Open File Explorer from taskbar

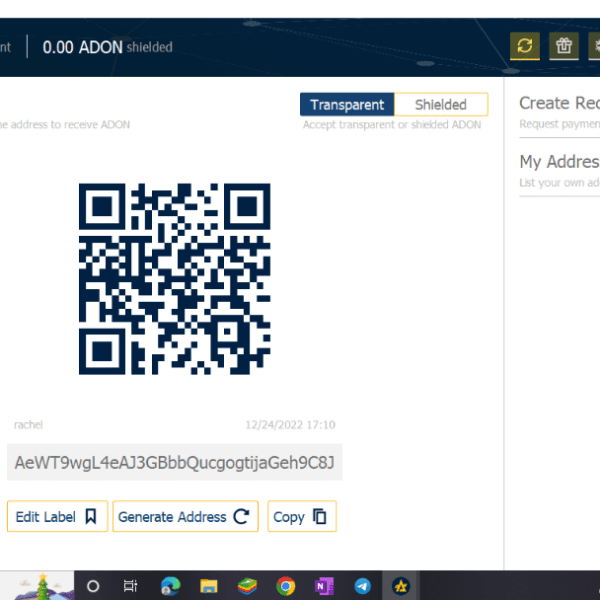point(209,586)
